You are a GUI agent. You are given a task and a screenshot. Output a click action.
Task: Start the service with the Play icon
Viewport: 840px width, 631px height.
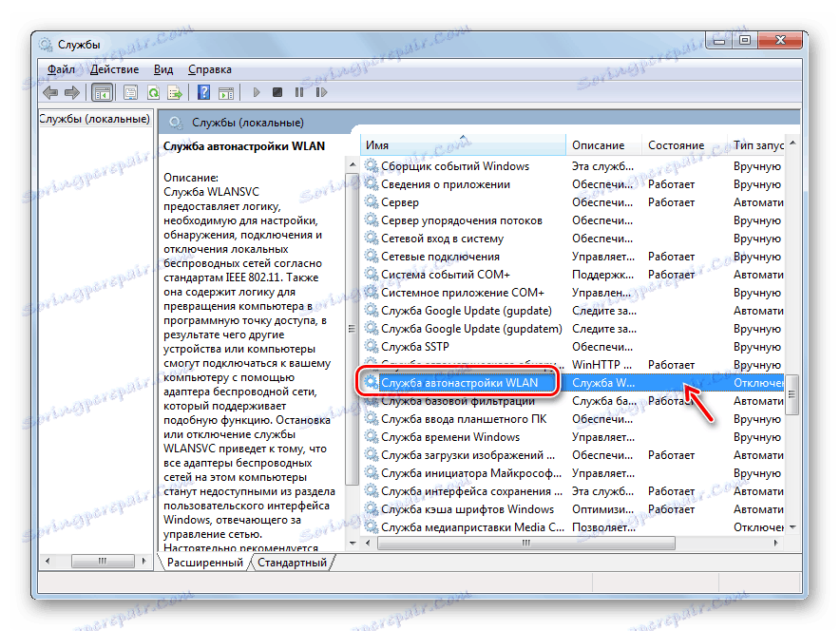(x=257, y=93)
